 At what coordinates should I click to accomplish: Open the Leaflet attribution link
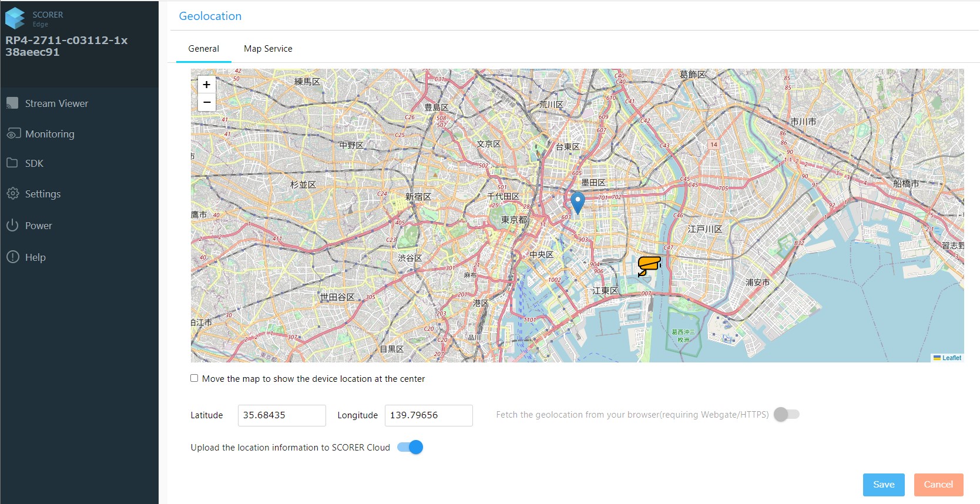pyautogui.click(x=951, y=358)
